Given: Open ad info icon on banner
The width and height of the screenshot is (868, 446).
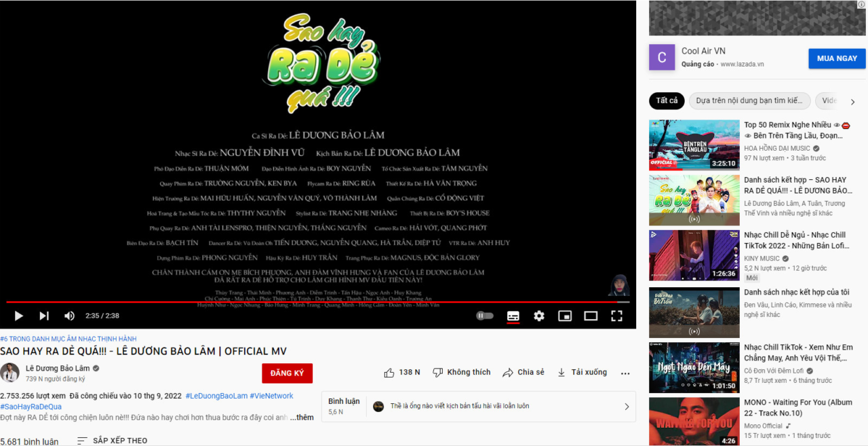Looking at the screenshot, I should (862, 5).
